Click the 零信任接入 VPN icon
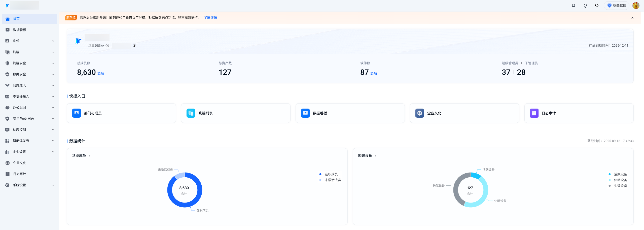Viewport: 644px width, 230px height. tap(8, 96)
